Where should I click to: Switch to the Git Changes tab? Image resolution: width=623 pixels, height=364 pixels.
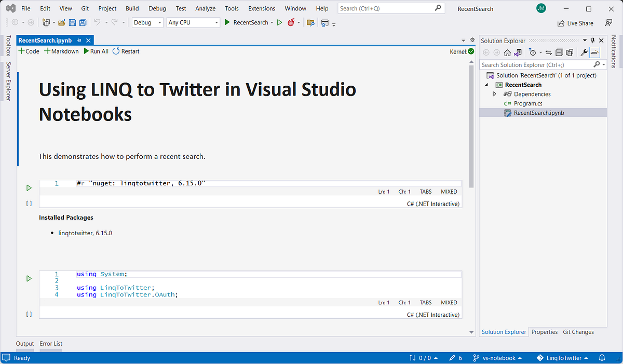[578, 332]
